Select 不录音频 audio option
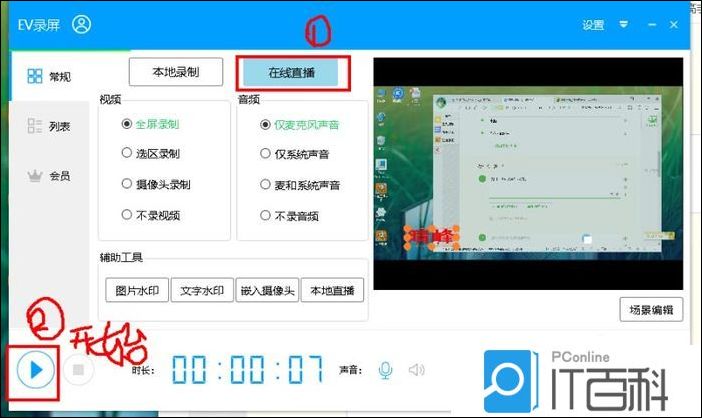Screen dimensions: 702x418 (x=289, y=216)
